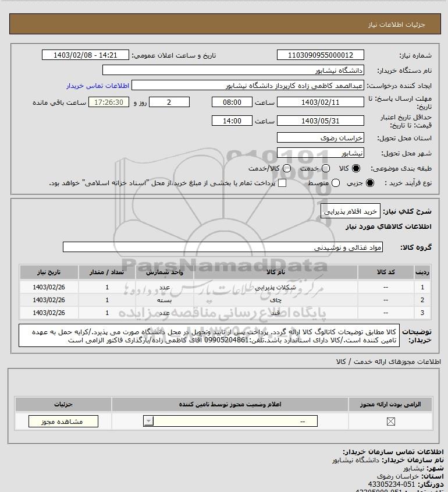The width and height of the screenshot is (448, 492).
Task: Click the نام کالا column header
Action: (276, 272)
